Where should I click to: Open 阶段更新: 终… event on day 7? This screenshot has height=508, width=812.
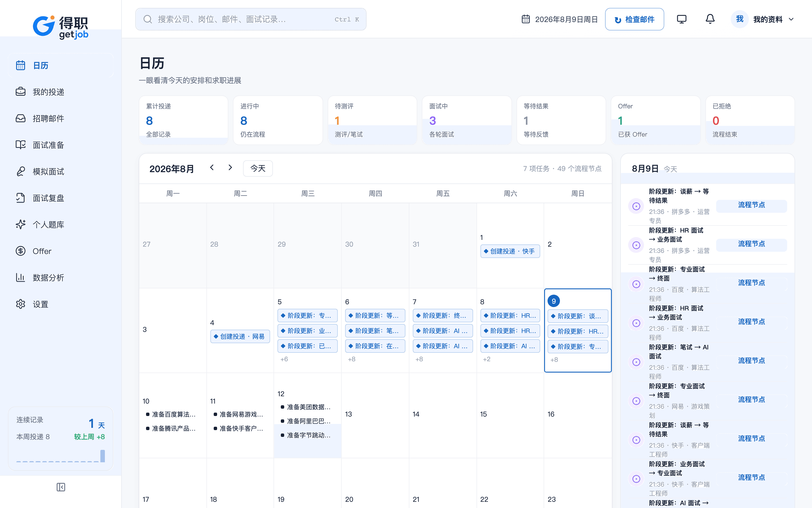tap(443, 316)
